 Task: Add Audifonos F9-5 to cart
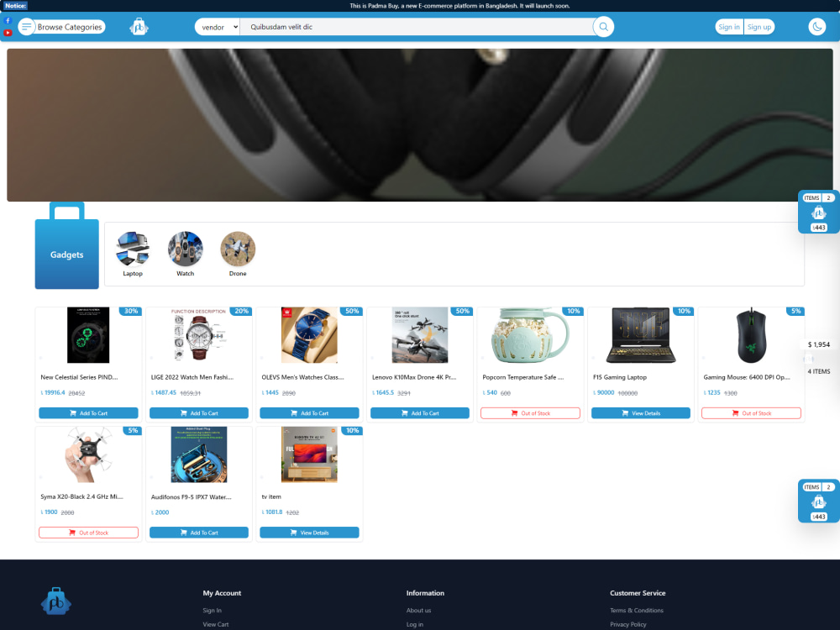click(199, 533)
